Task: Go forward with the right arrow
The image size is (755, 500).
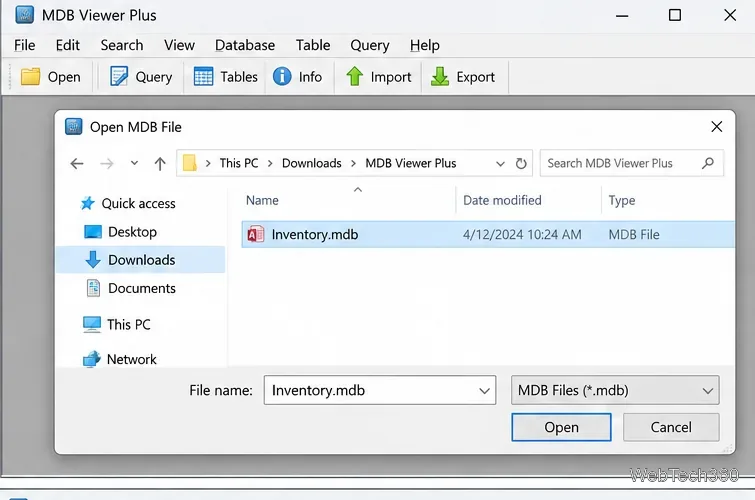Action: point(106,164)
